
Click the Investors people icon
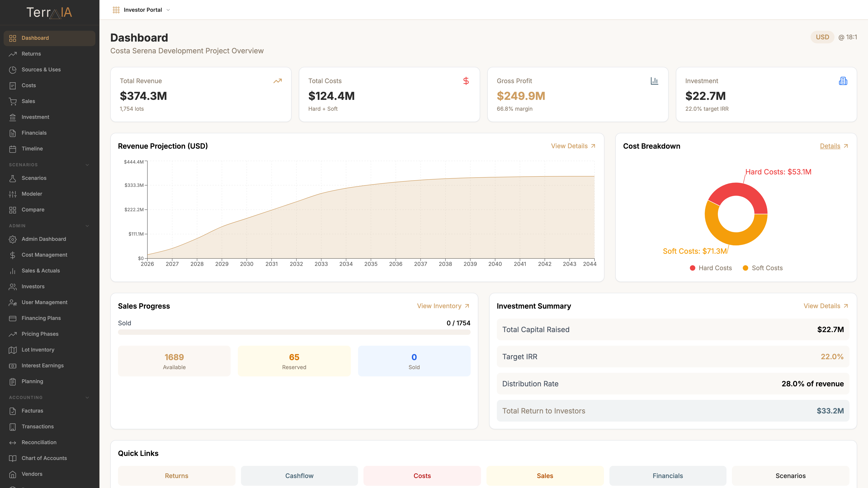[x=13, y=287]
